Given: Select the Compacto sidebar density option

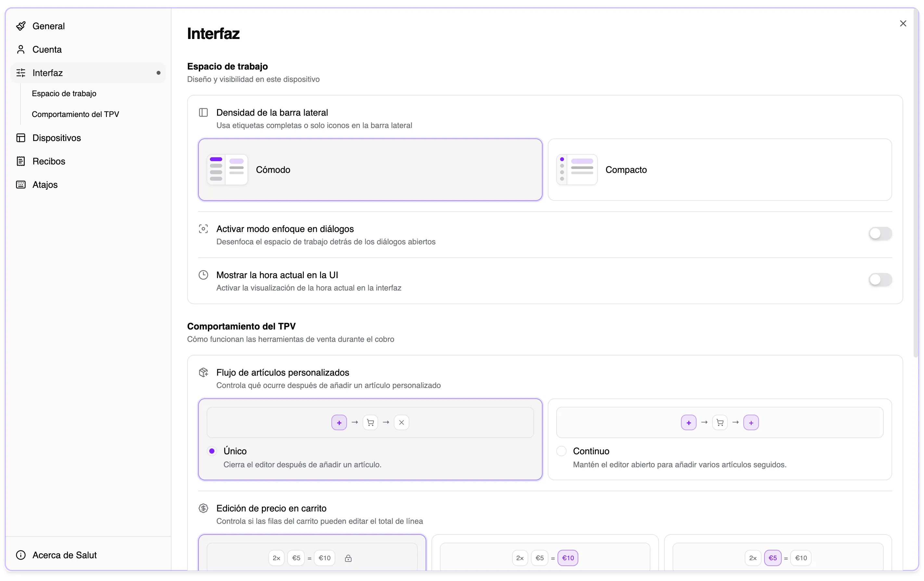Looking at the screenshot, I should click(x=719, y=170).
